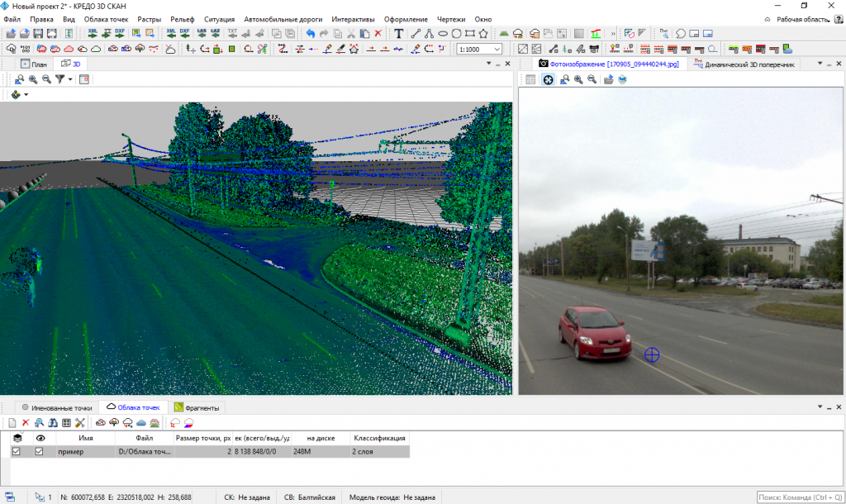Select the Text tool (T icon)

[398, 34]
